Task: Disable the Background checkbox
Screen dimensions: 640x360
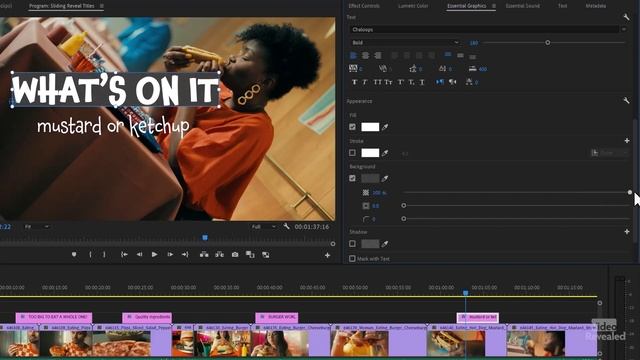Action: tap(352, 178)
